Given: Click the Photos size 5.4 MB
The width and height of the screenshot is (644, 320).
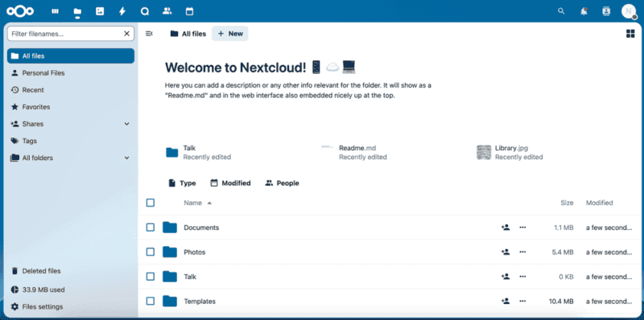Looking at the screenshot, I should pyautogui.click(x=563, y=252).
